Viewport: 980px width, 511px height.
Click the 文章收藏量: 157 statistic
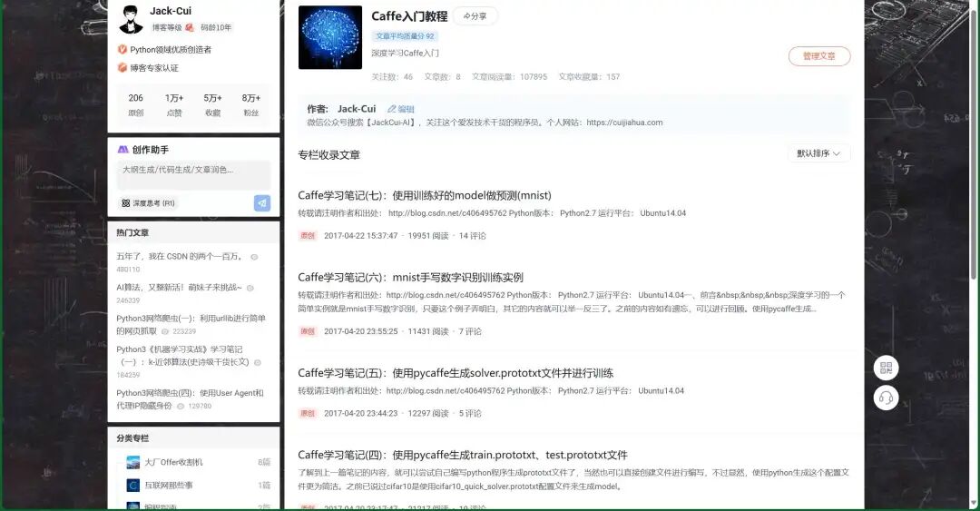pos(590,77)
